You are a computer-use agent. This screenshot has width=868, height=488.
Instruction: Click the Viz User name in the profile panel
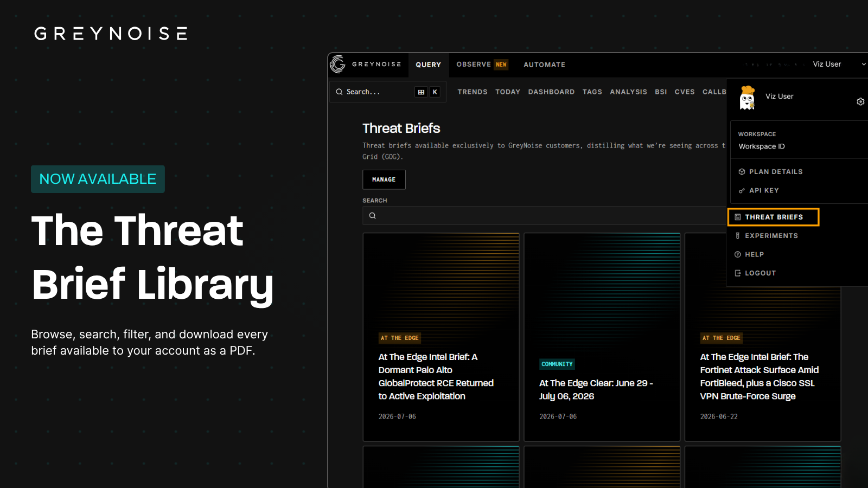click(780, 97)
